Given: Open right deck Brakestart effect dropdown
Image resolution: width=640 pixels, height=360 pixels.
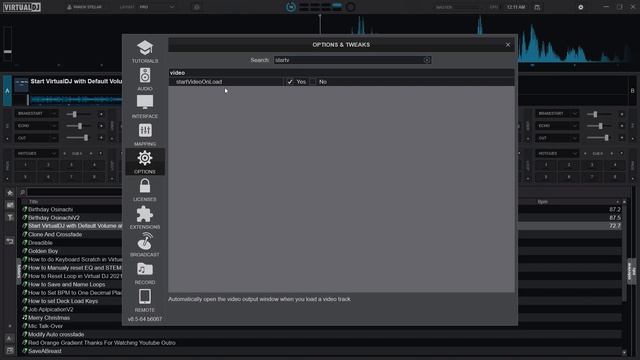Looking at the screenshot, I should click(x=557, y=113).
